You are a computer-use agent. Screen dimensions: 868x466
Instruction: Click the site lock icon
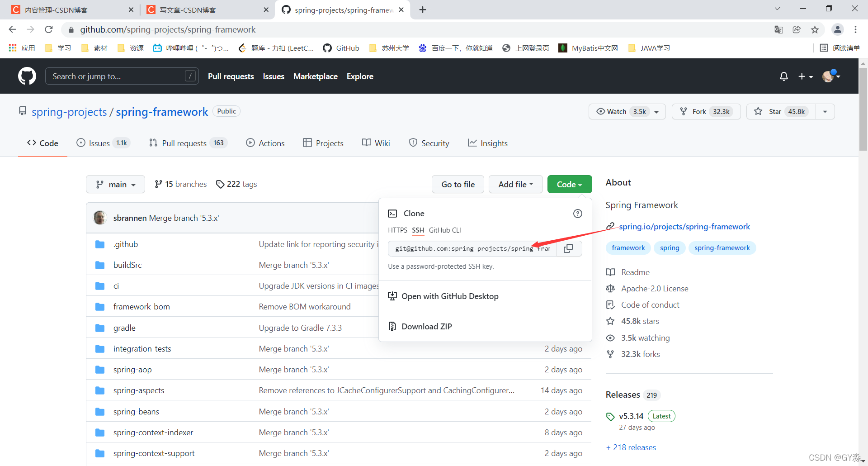pyautogui.click(x=71, y=30)
